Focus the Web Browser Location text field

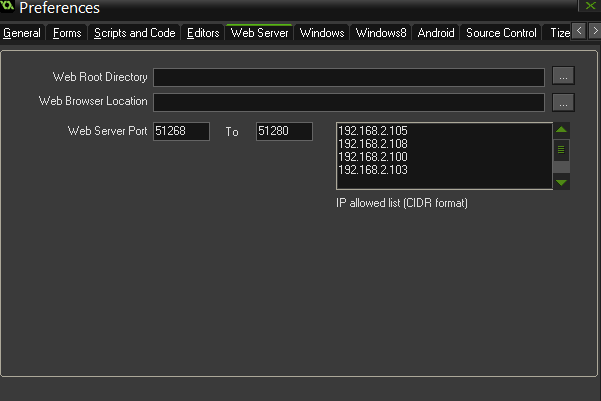coord(348,102)
